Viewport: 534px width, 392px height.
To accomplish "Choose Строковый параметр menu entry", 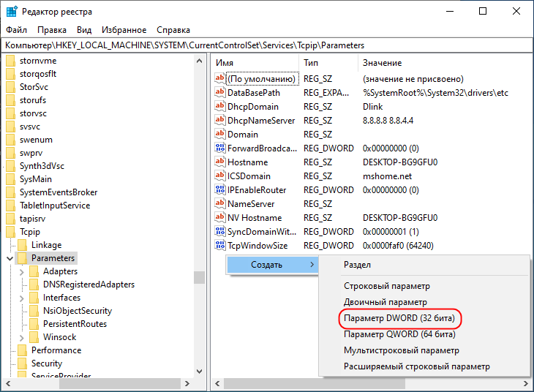I will pos(387,286).
